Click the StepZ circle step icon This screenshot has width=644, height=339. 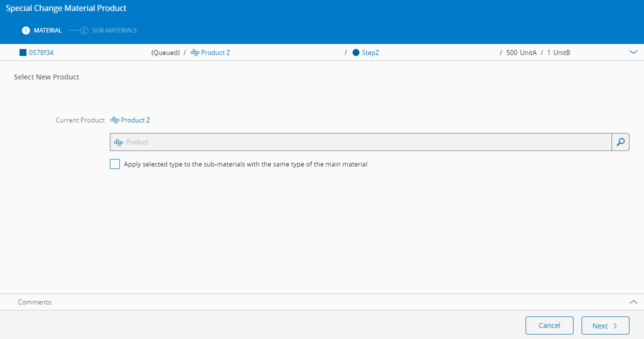pyautogui.click(x=356, y=52)
